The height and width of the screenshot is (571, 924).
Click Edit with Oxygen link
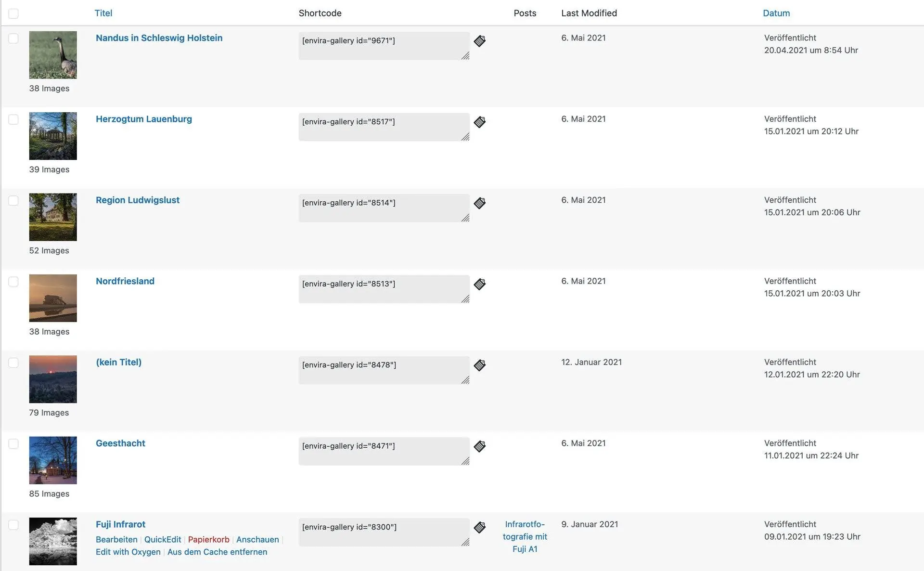tap(128, 552)
